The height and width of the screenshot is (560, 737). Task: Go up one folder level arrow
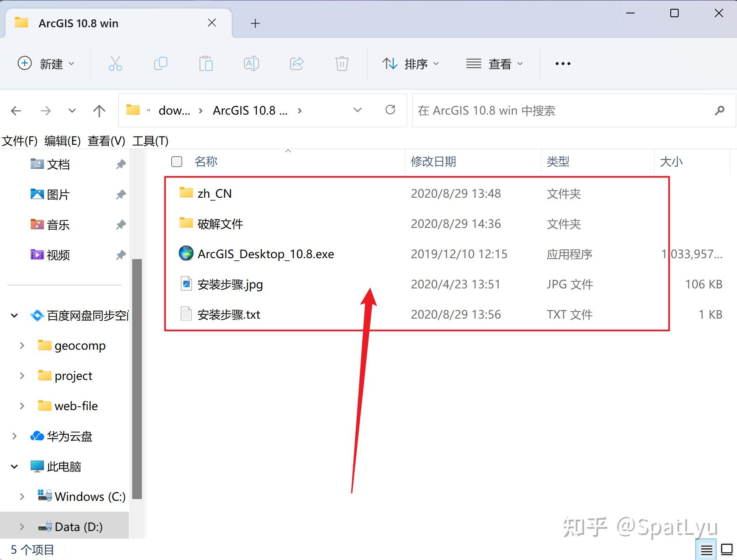pyautogui.click(x=99, y=111)
